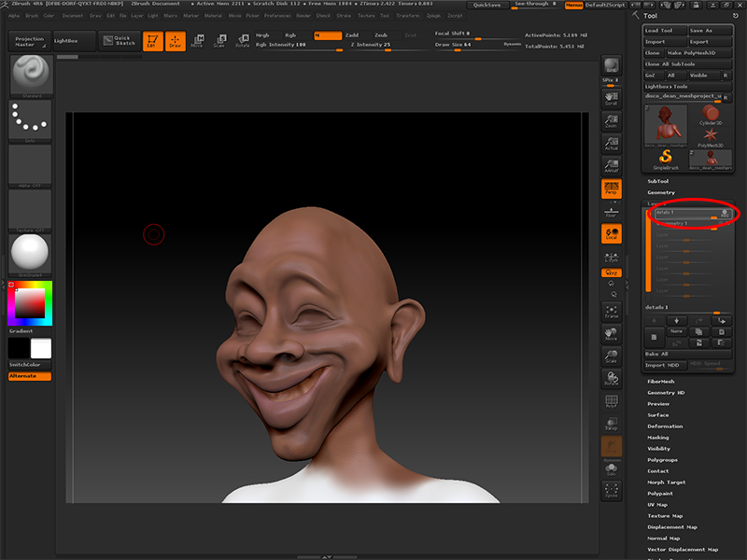Click the layer move-down arrow button
This screenshot has width=747, height=560.
click(x=676, y=320)
